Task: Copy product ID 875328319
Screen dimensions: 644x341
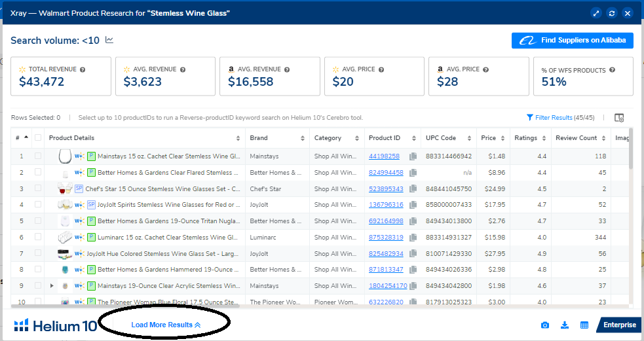Action: click(413, 237)
